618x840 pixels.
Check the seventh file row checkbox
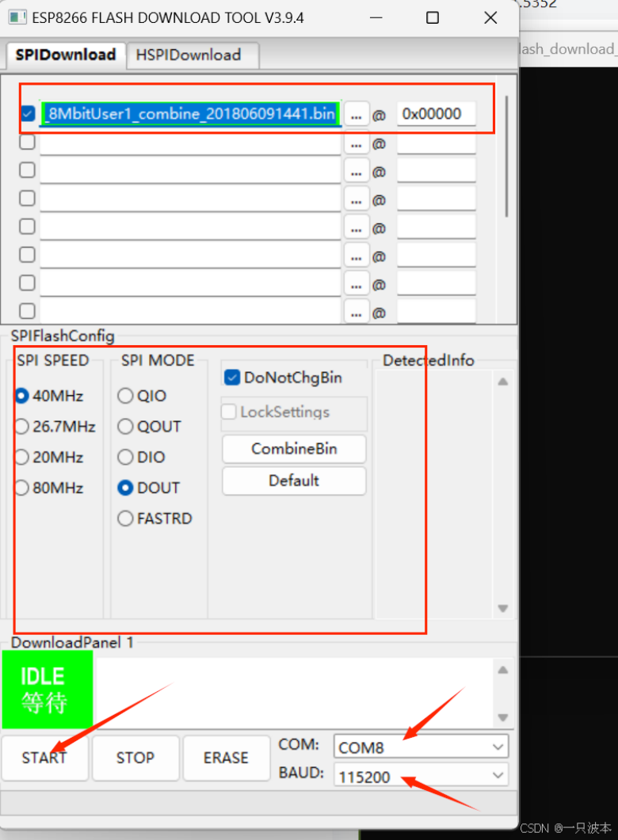click(28, 283)
